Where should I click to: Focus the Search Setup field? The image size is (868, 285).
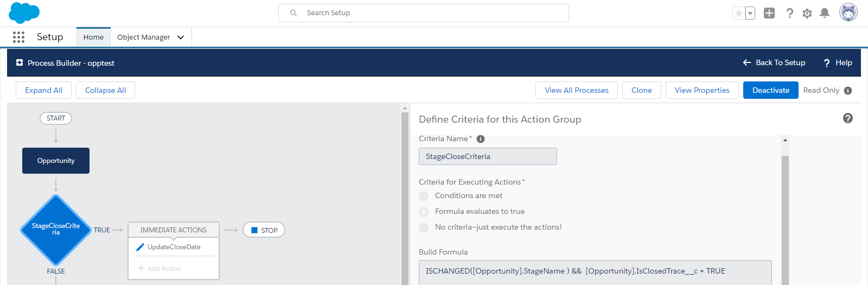(424, 13)
